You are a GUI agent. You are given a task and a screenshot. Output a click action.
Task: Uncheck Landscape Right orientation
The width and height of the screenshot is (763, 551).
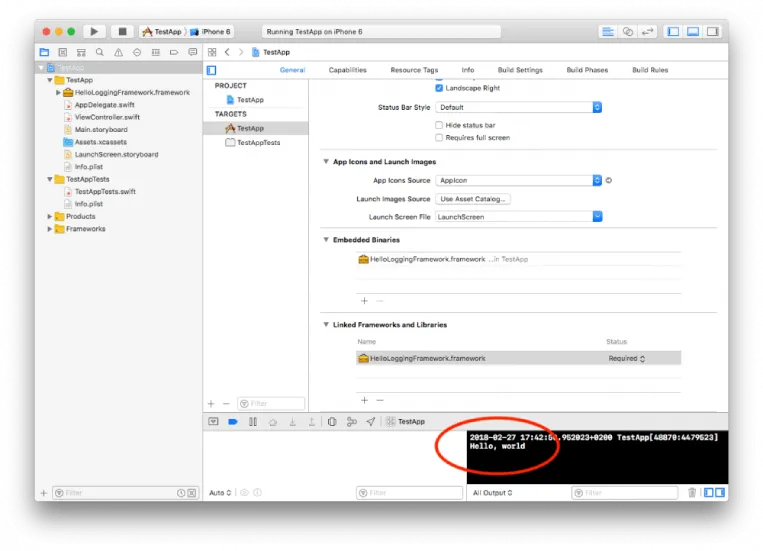tap(439, 88)
